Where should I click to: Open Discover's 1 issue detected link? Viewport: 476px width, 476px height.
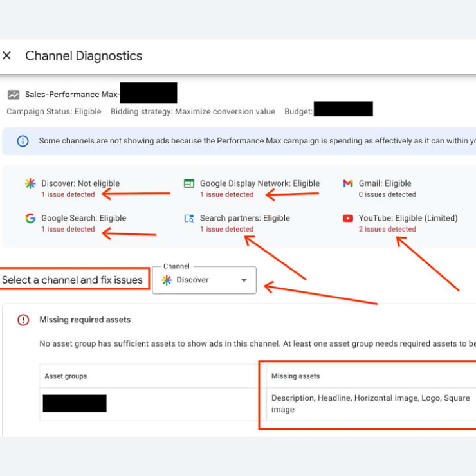point(68,195)
